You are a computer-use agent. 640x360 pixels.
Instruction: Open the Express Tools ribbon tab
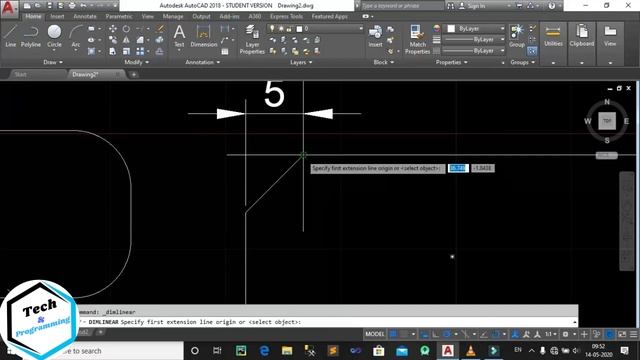tap(286, 16)
